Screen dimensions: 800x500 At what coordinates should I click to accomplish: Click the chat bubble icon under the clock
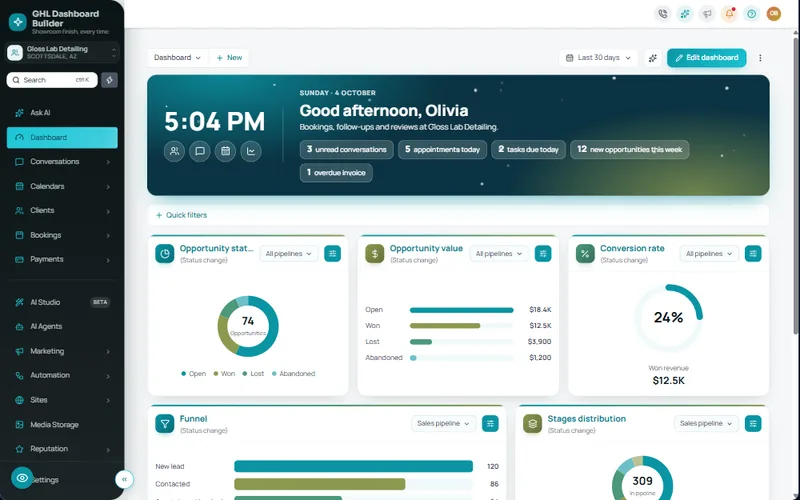tap(200, 151)
